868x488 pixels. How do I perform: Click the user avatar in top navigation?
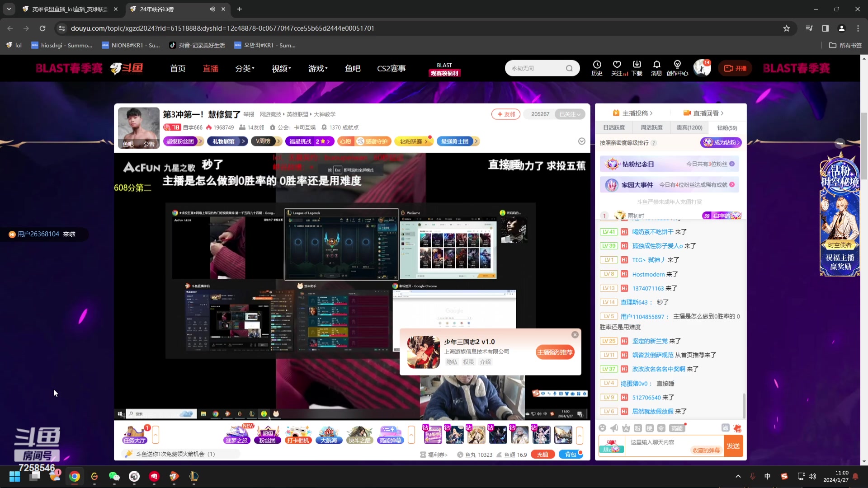pyautogui.click(x=702, y=68)
